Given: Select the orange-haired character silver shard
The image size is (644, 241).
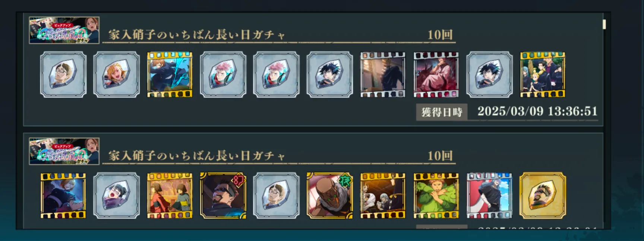Looking at the screenshot, I should [116, 74].
